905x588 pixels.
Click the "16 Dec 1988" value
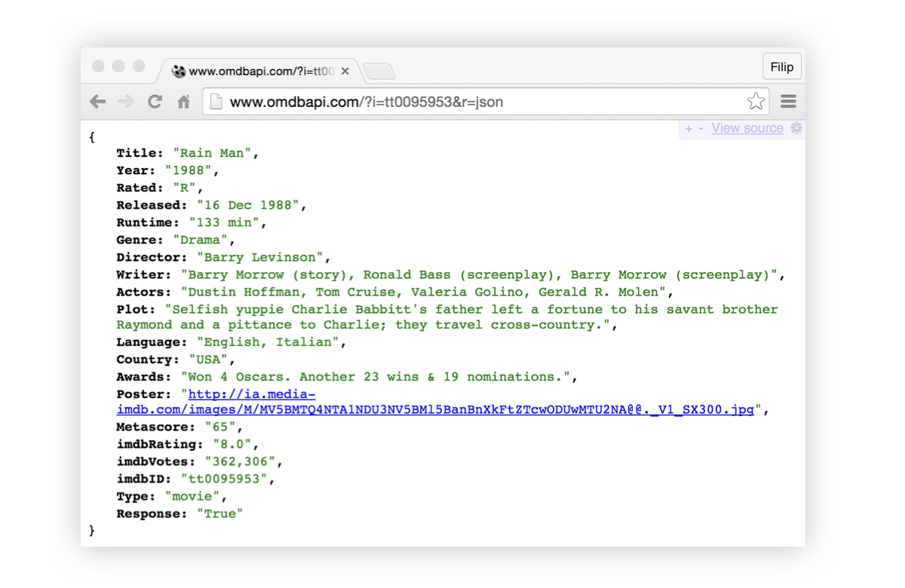pyautogui.click(x=248, y=205)
